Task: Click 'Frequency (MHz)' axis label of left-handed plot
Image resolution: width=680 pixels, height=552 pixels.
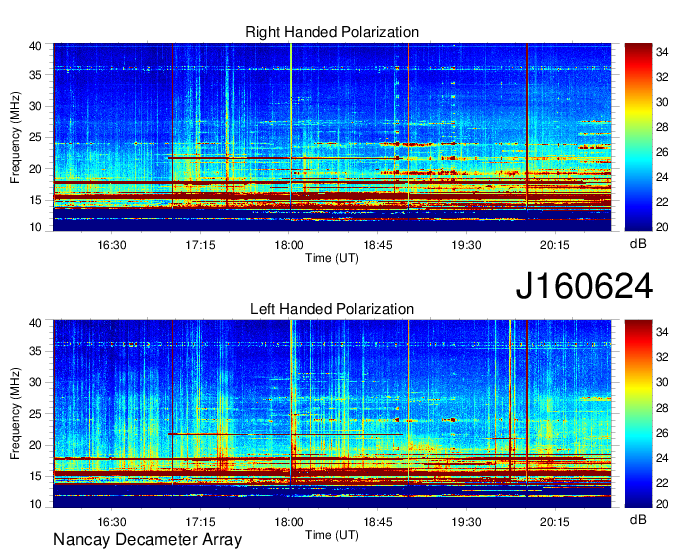Action: 15,414
